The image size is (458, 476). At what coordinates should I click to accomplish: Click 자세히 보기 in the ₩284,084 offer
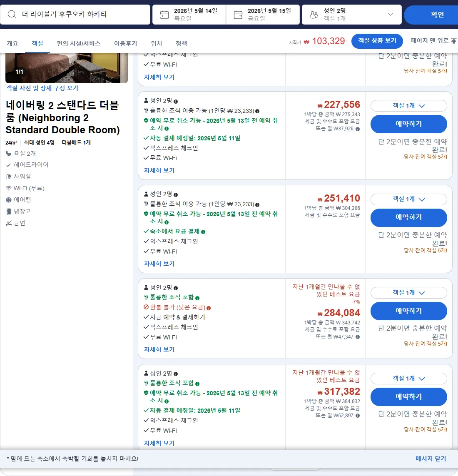tap(159, 350)
